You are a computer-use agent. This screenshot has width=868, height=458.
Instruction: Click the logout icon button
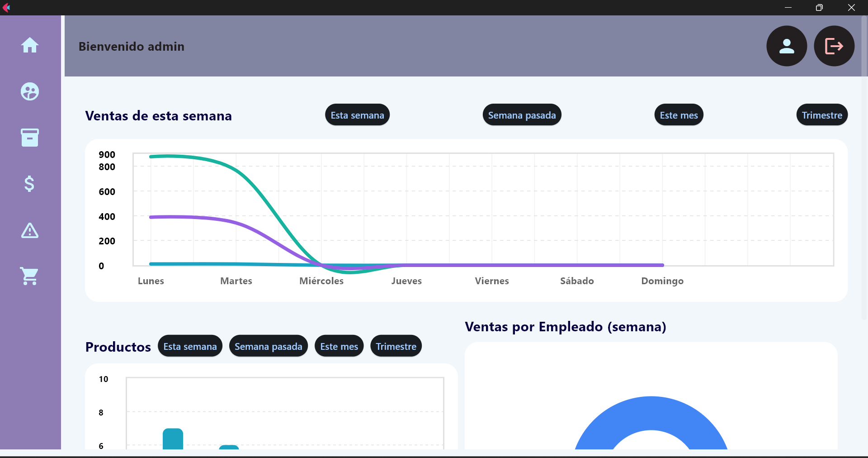point(834,46)
